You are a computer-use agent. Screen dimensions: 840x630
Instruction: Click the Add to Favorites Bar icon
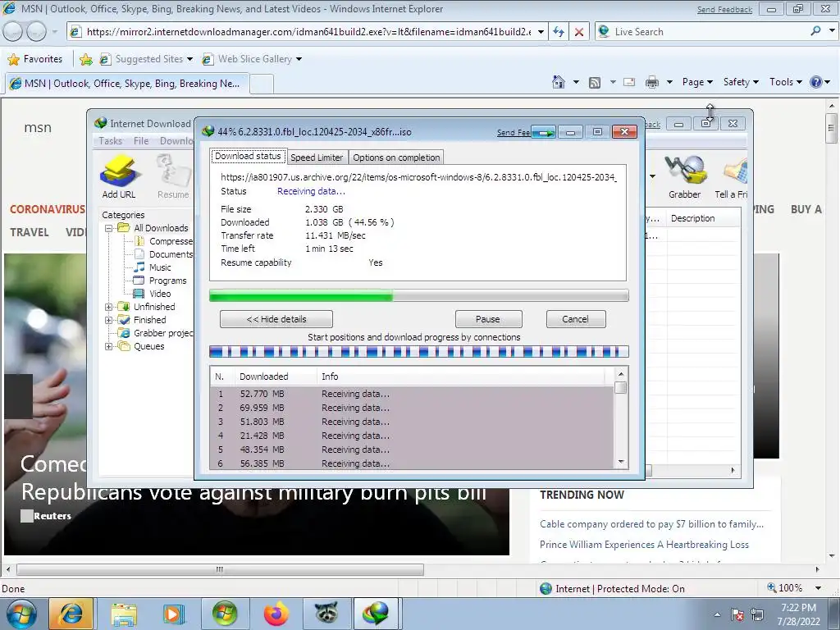[x=85, y=59]
